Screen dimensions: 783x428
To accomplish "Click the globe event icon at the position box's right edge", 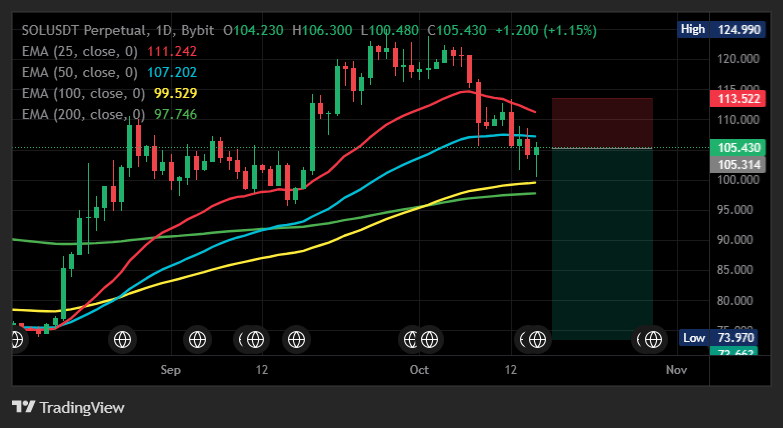I will [x=653, y=340].
